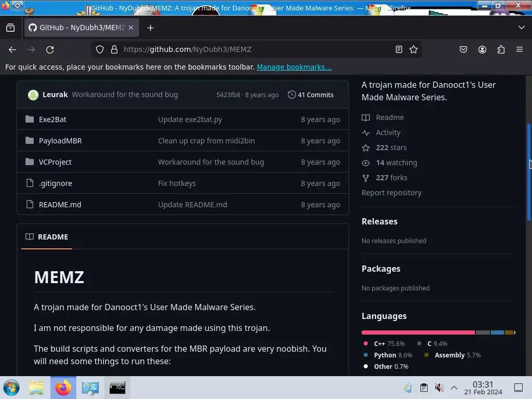Screen dimensions: 532x399
Task: Click the PayloadMBR folder icon
Action: 30,140
